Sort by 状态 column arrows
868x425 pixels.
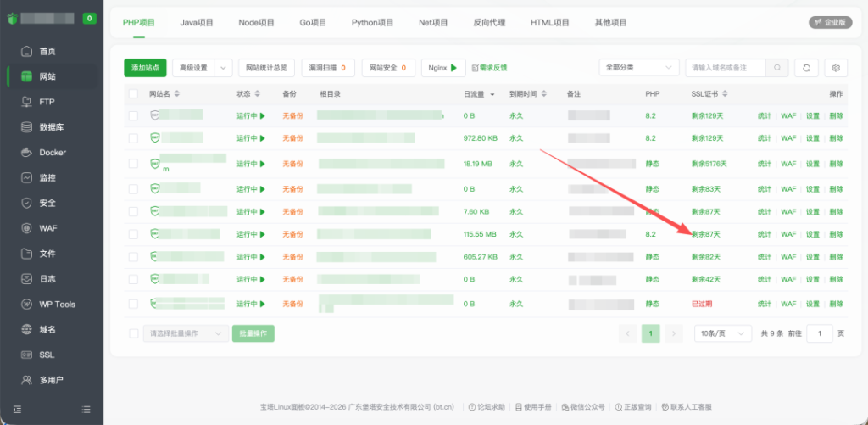point(258,94)
